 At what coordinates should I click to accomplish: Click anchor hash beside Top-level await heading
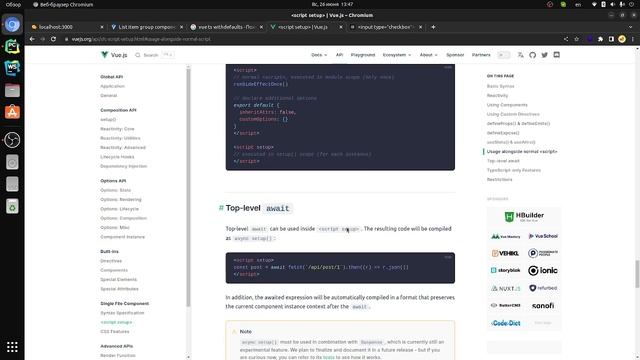tap(221, 208)
